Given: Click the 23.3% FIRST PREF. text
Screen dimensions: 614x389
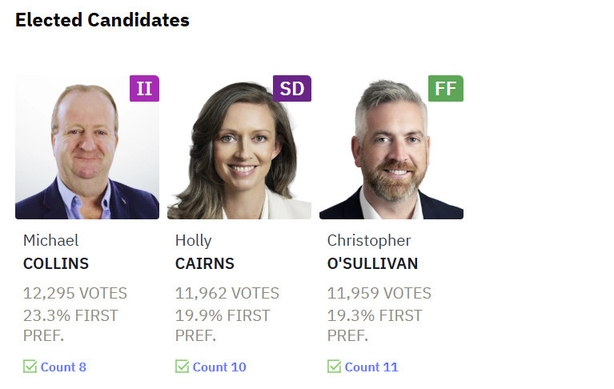Looking at the screenshot, I should click(70, 326).
